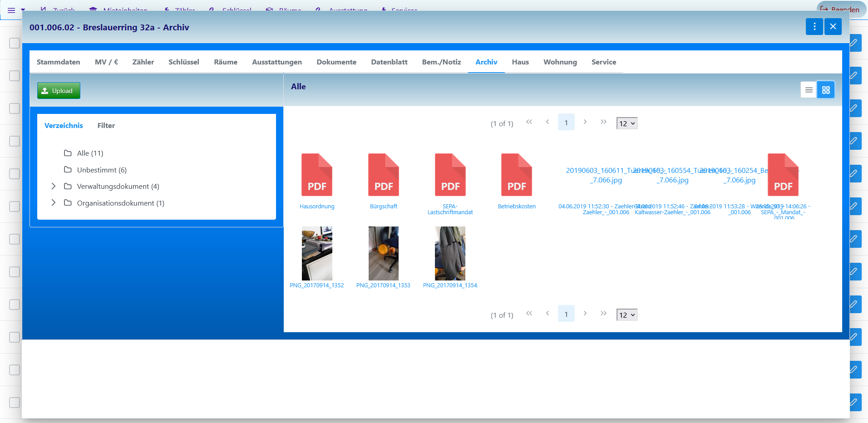Open the Bürgschaft PDF document
Viewport: 868px width, 423px height.
384,175
